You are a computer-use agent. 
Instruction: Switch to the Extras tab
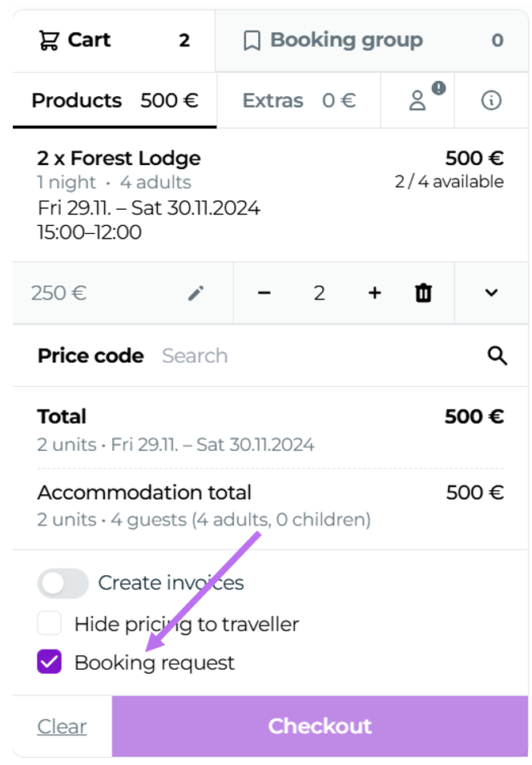click(x=298, y=100)
